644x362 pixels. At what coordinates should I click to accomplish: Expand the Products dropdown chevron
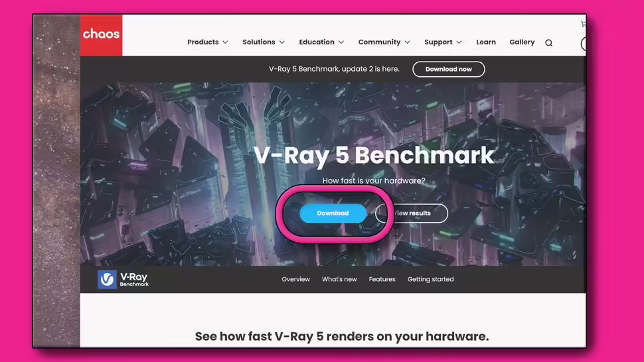click(226, 42)
